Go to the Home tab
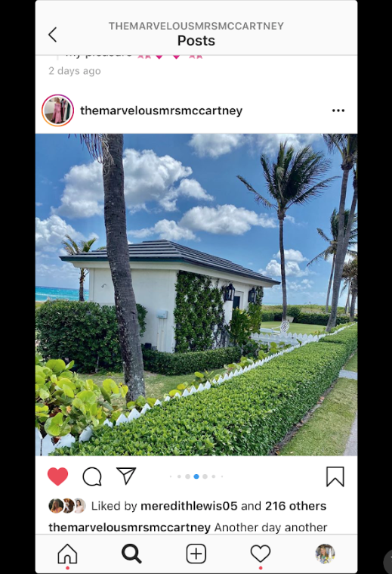This screenshot has width=392, height=574. 68,554
